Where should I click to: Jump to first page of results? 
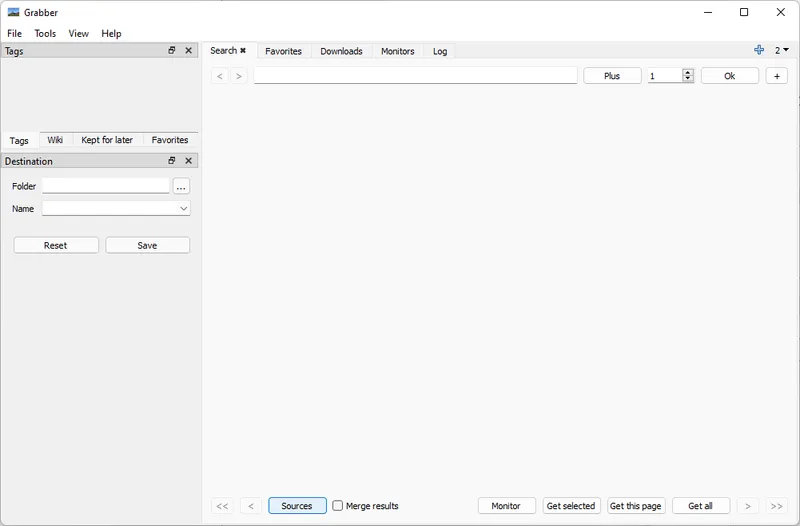coord(222,506)
